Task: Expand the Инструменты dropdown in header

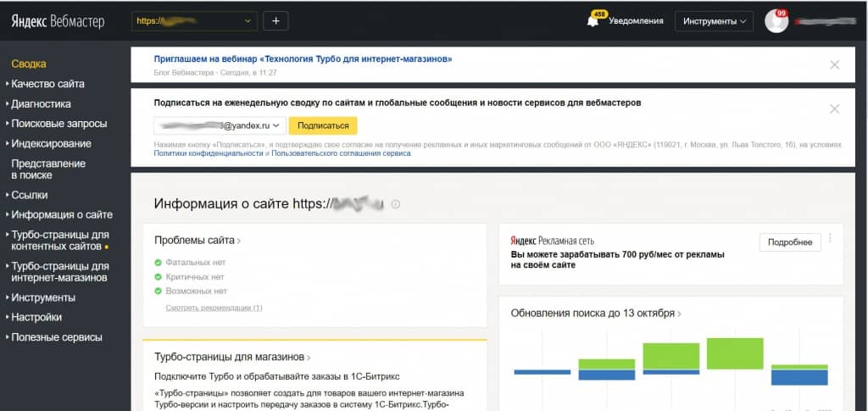Action: pyautogui.click(x=714, y=21)
